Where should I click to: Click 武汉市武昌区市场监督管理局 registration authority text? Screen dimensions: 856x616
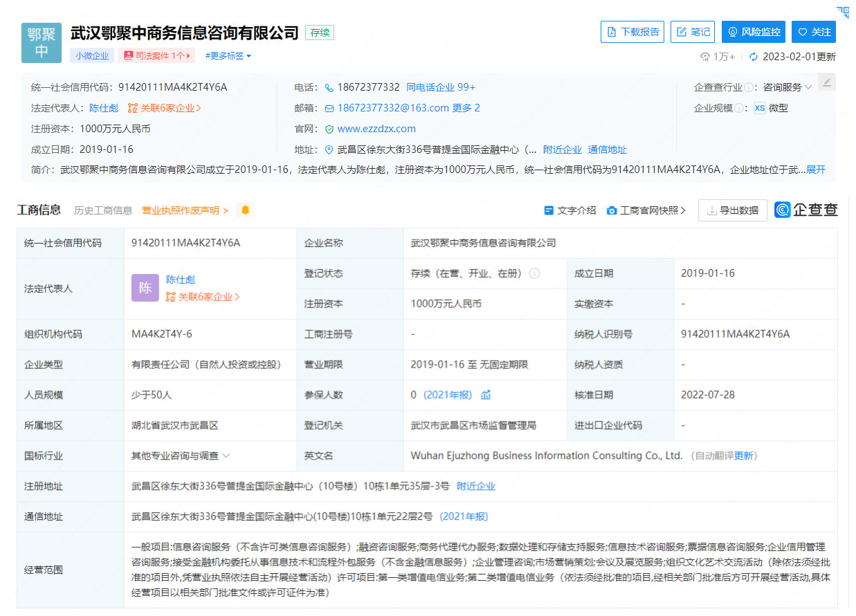coord(473,425)
